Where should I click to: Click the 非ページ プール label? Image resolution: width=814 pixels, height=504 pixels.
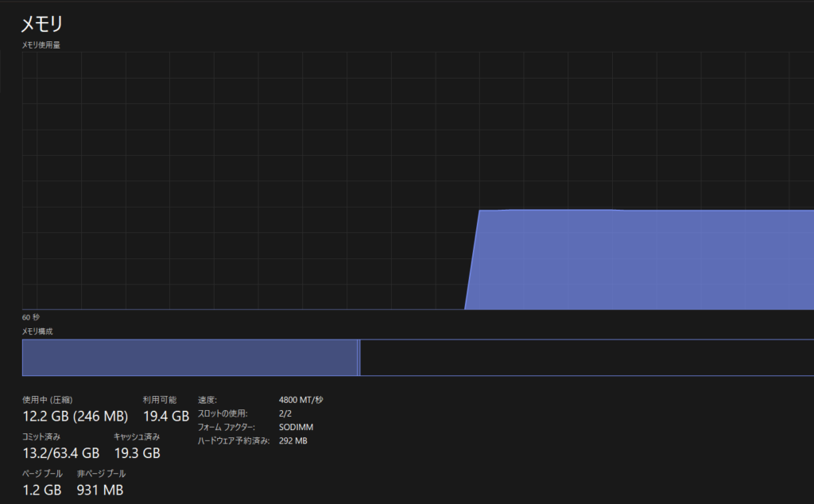pos(101,473)
